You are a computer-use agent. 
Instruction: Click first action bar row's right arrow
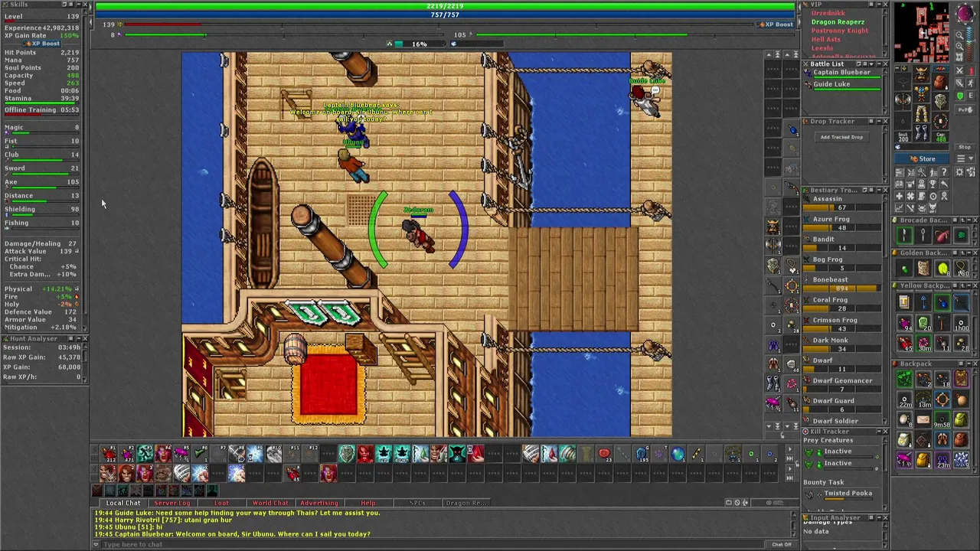pos(790,449)
